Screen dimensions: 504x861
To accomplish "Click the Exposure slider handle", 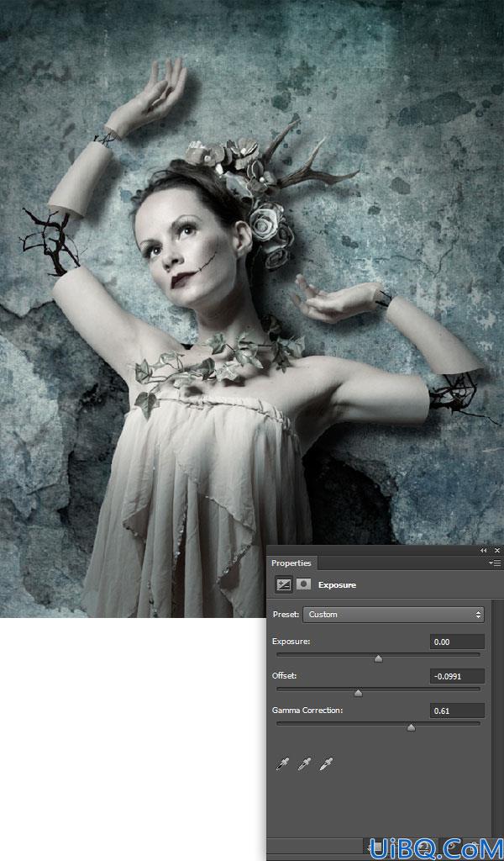I will pyautogui.click(x=378, y=659).
